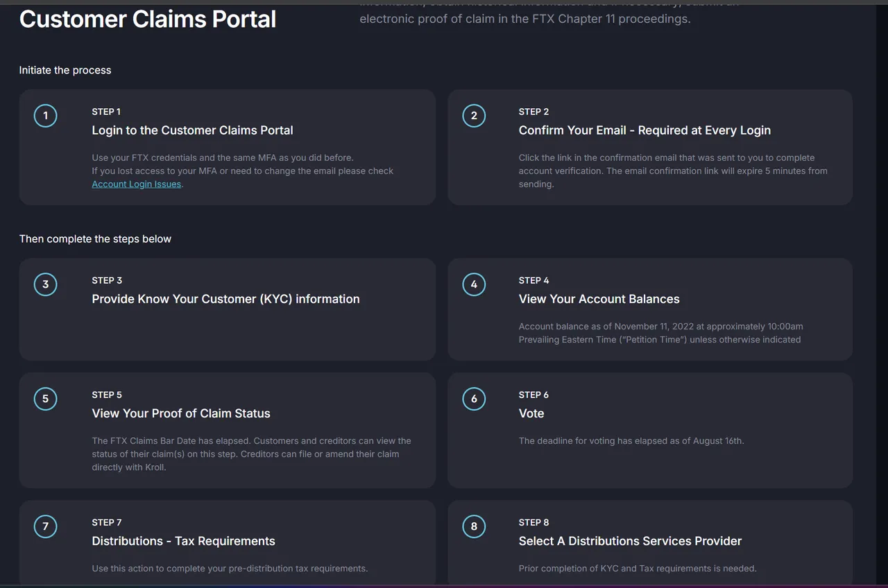Click the step 6 circle icon
The width and height of the screenshot is (888, 588).
474,399
